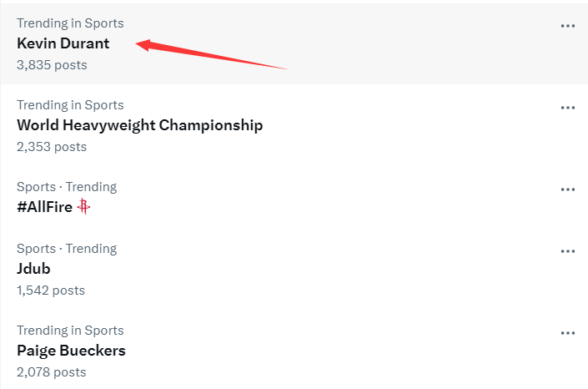Click 'Sports · Trending' label above Jdub
588x389 pixels.
(x=67, y=249)
